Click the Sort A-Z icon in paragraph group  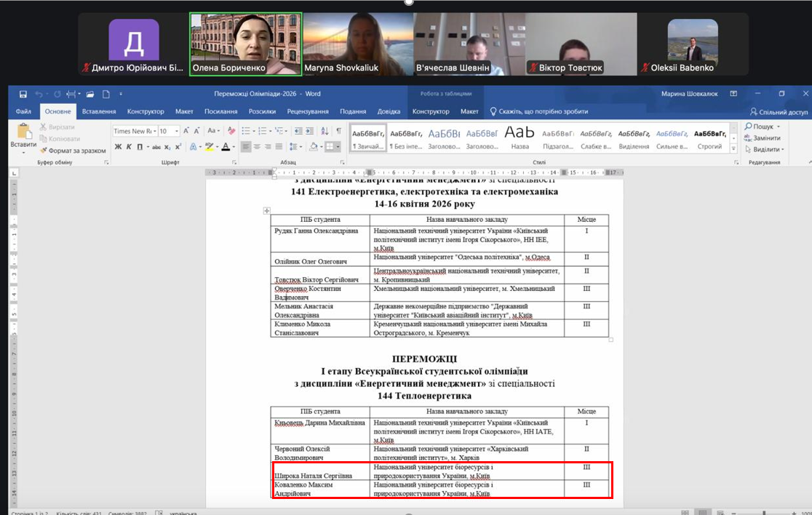click(324, 131)
